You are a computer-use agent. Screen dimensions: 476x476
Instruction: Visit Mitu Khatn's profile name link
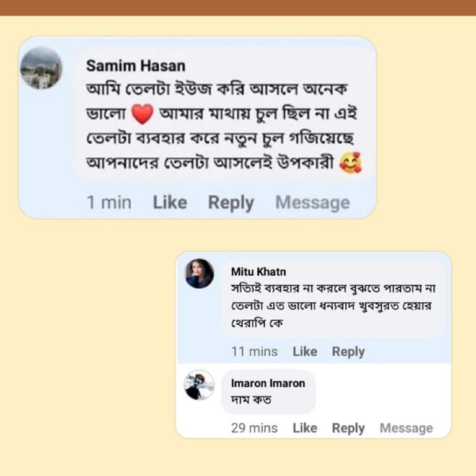click(258, 271)
